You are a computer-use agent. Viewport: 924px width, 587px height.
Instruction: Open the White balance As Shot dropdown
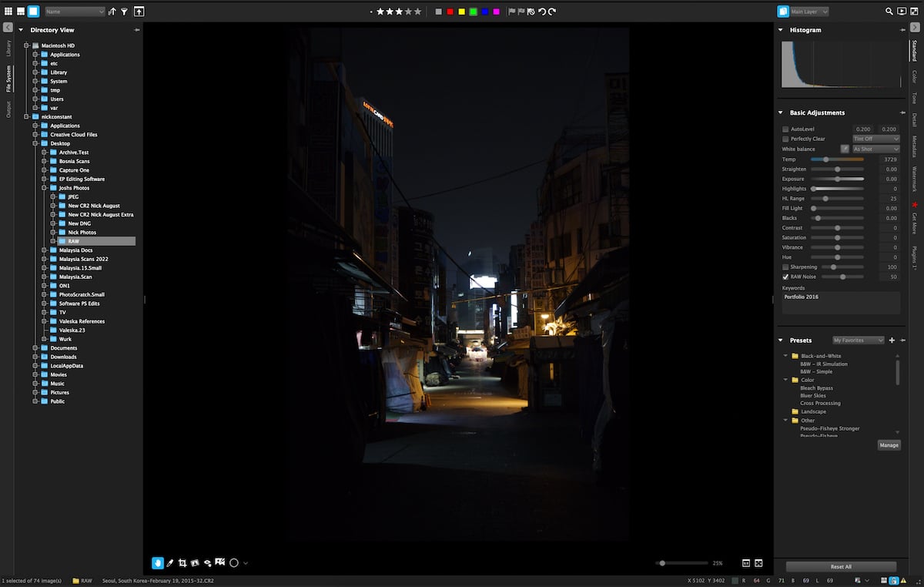coord(875,149)
